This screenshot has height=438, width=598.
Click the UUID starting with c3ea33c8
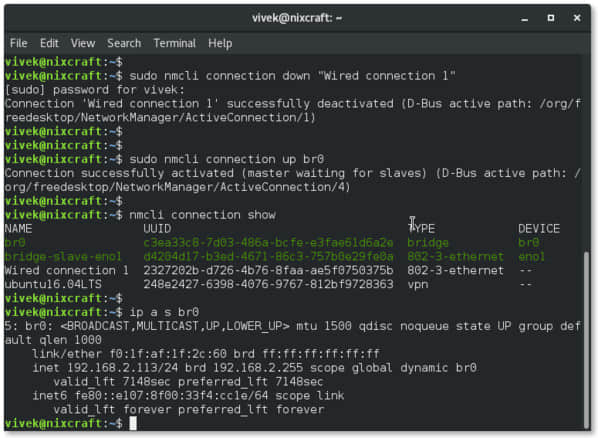(x=268, y=243)
